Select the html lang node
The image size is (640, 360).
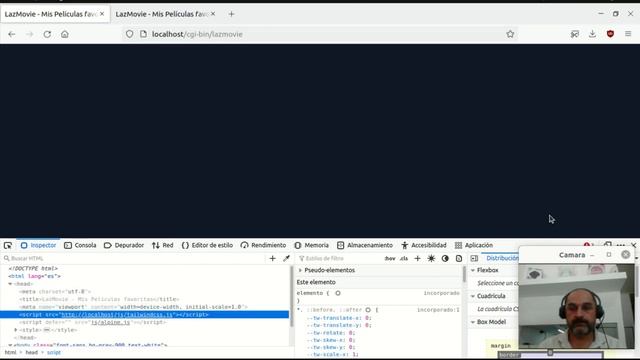tap(35, 276)
